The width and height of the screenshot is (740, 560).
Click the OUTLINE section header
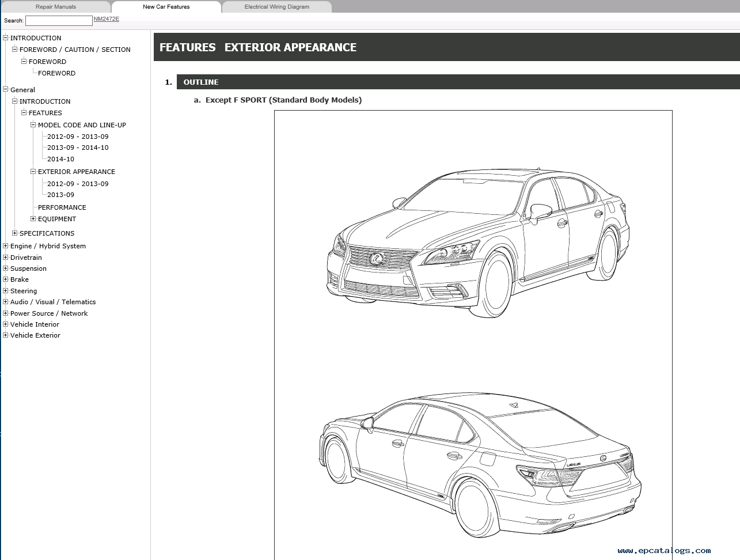(458, 82)
